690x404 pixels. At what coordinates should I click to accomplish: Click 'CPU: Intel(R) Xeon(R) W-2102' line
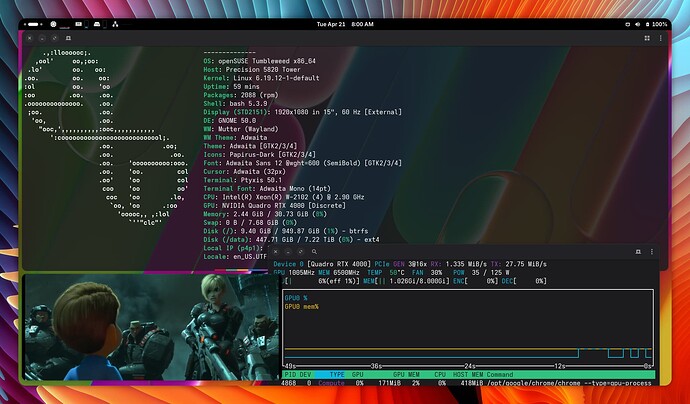(x=284, y=197)
